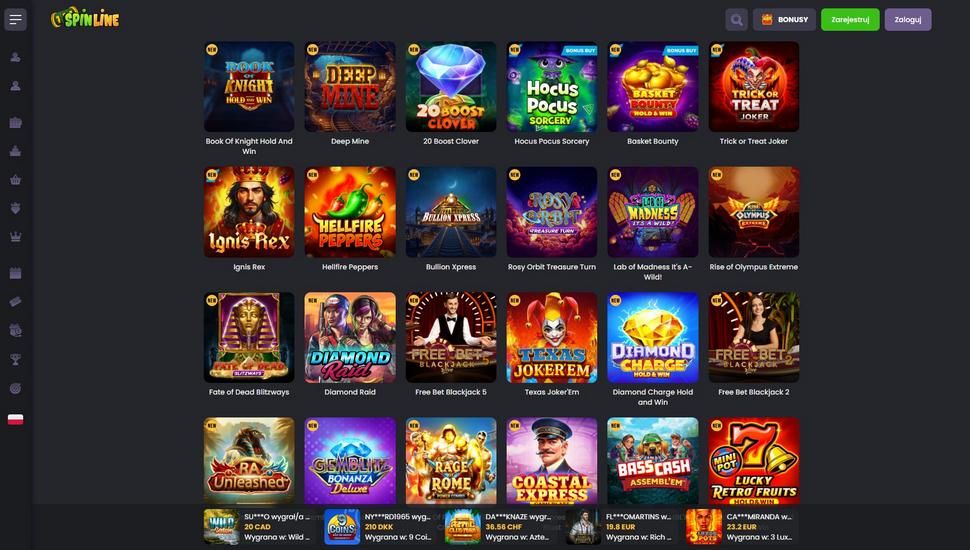Open the Polish flag language selector
The height and width of the screenshot is (550, 970).
coord(15,419)
